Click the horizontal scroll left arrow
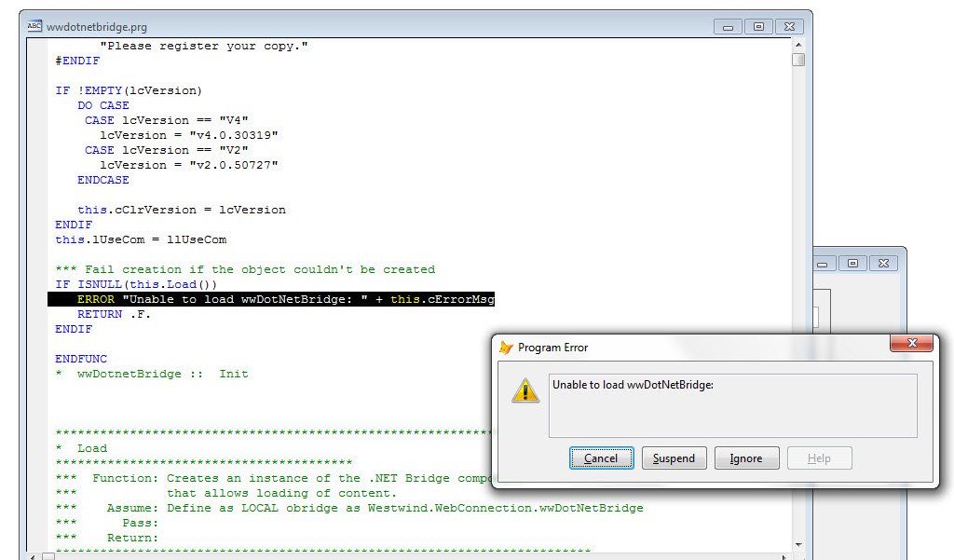The width and height of the screenshot is (954, 560). (34, 555)
